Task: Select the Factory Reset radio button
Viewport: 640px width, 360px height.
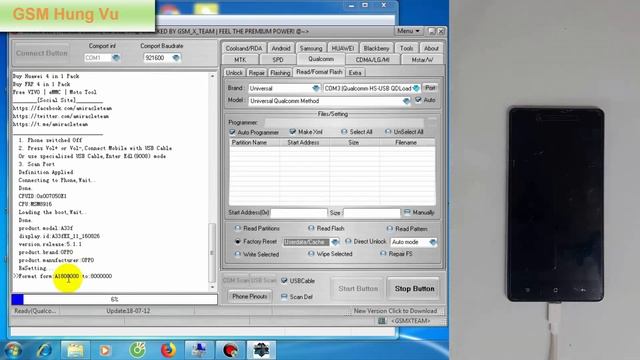Action: click(x=238, y=241)
